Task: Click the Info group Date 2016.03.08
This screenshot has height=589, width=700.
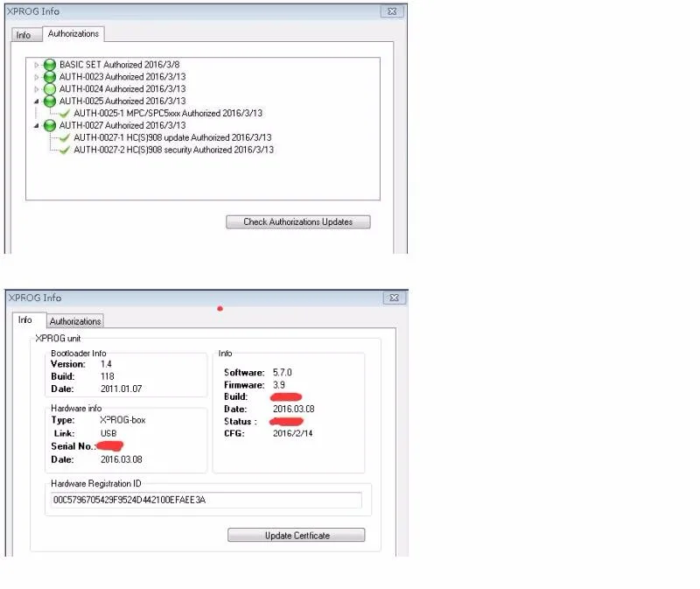Action: coord(293,409)
